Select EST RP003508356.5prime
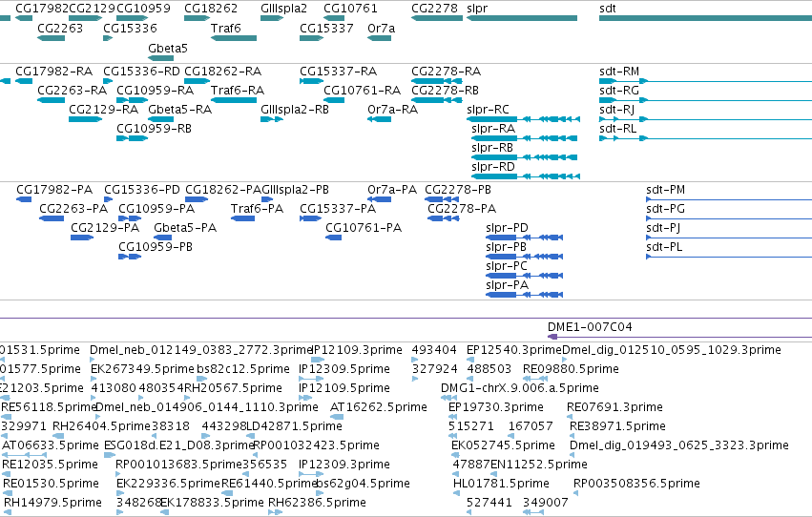This screenshot has height=517, width=812. [576, 493]
